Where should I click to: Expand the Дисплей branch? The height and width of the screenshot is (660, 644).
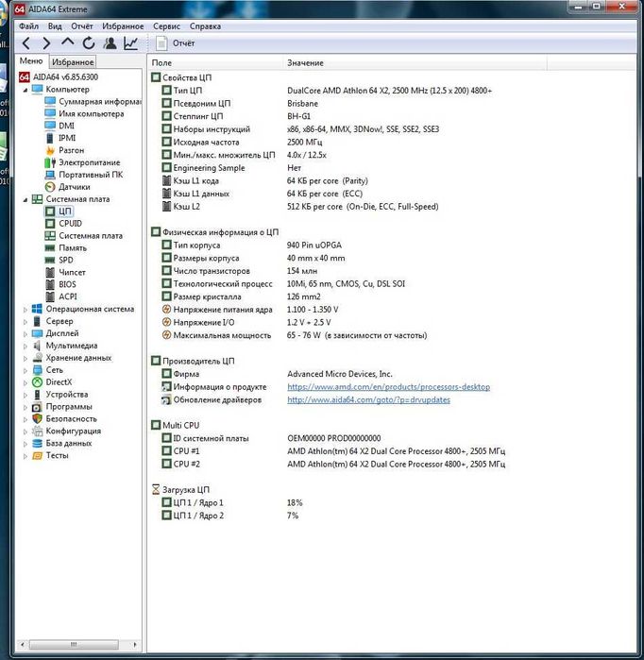25,334
